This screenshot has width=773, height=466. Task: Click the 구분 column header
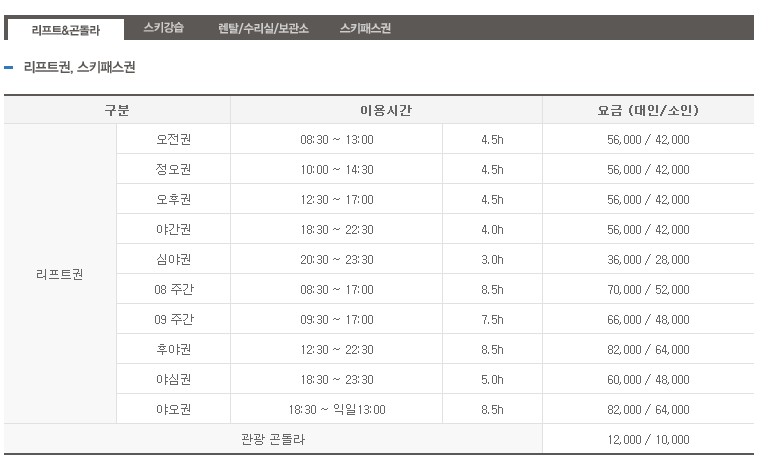[x=117, y=110]
